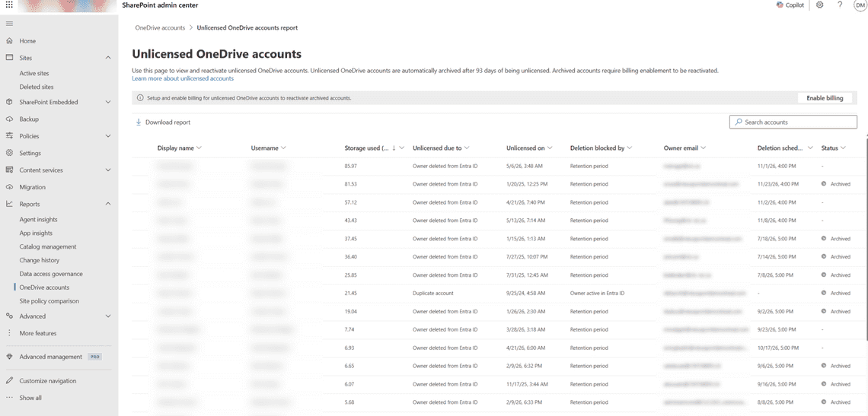
Task: Click the info icon in billing banner
Action: [x=140, y=98]
